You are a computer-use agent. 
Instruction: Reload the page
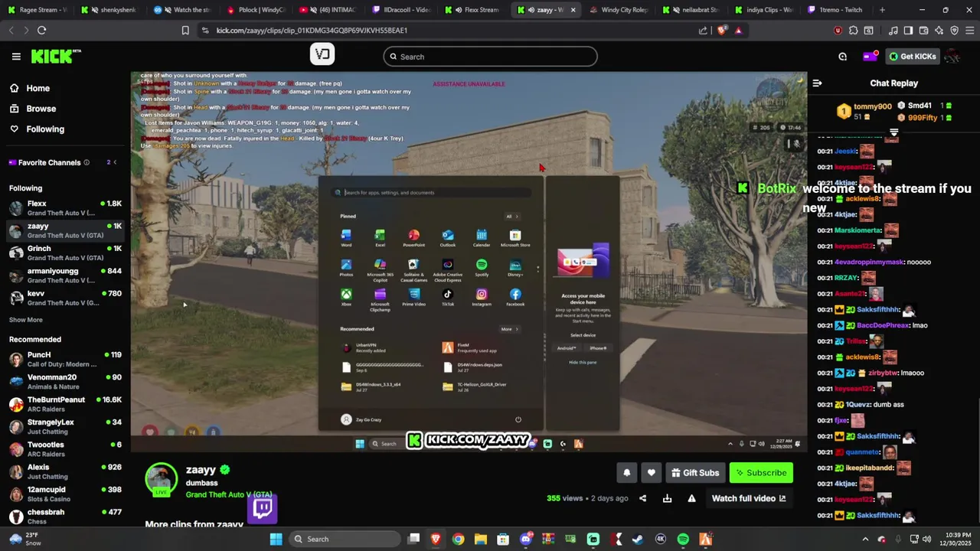click(x=41, y=31)
